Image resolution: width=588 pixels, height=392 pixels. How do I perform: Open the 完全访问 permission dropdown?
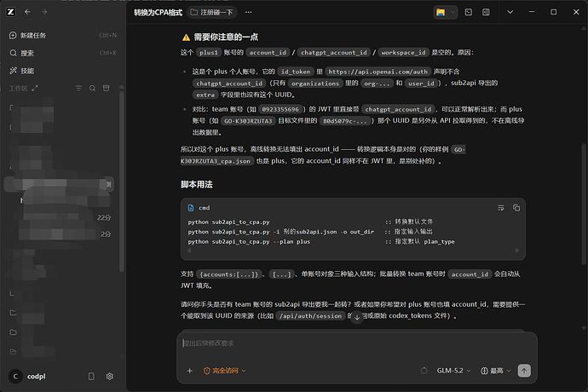click(225, 371)
